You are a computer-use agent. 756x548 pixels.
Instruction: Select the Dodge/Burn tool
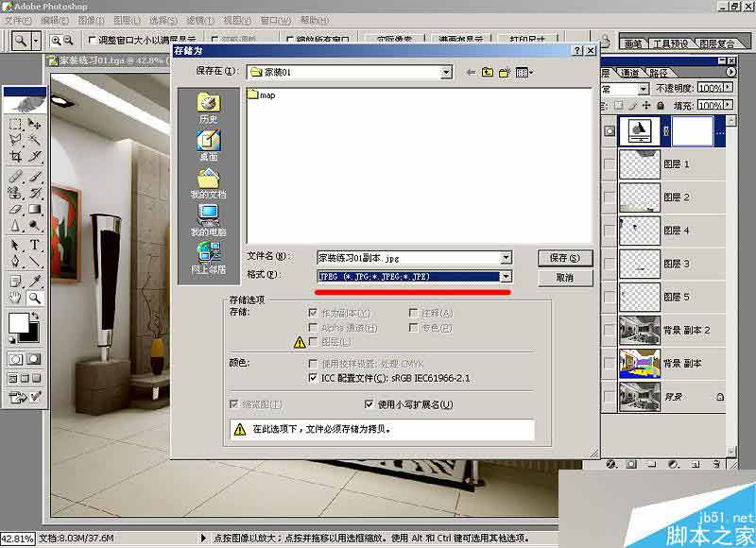click(x=34, y=226)
